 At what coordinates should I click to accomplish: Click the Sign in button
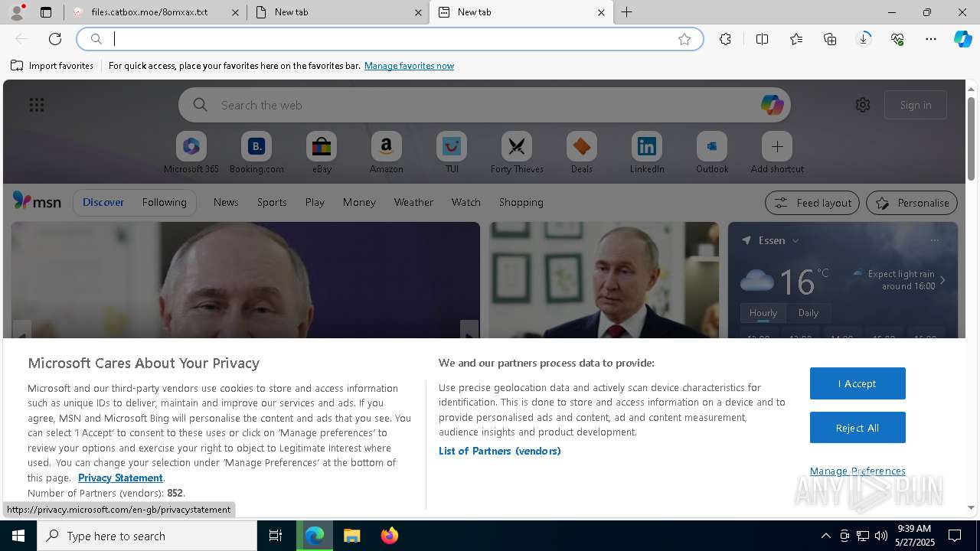pyautogui.click(x=916, y=105)
